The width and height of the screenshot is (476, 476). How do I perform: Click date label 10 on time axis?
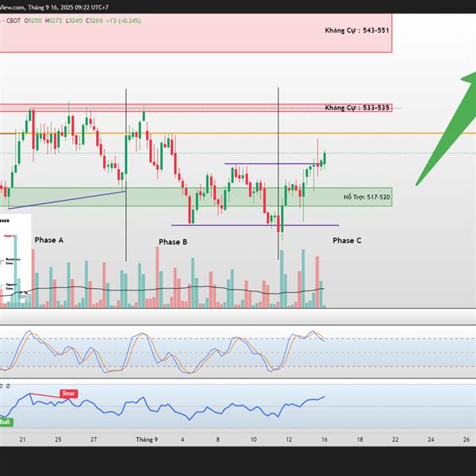[x=254, y=440]
